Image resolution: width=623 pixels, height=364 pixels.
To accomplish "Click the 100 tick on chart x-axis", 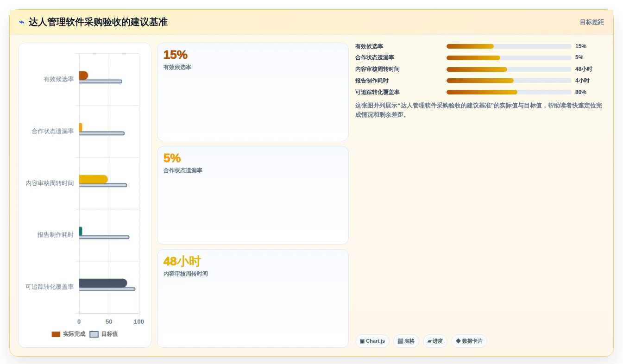I will (139, 322).
